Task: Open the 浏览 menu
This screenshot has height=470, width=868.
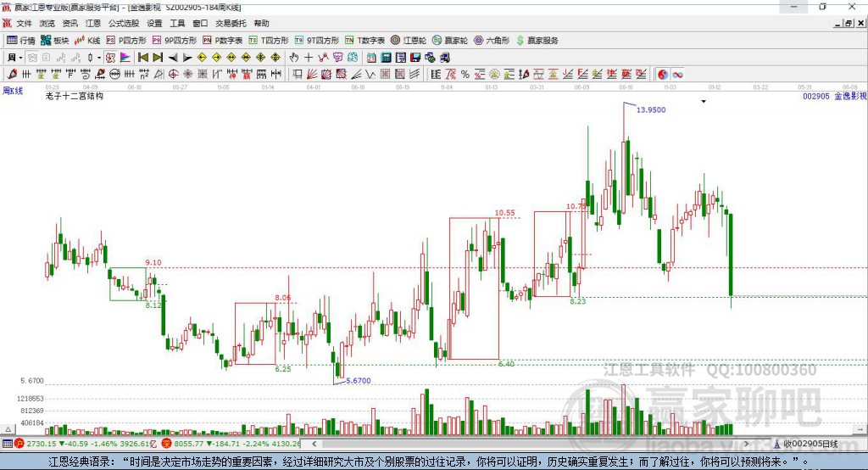Action: (x=47, y=23)
